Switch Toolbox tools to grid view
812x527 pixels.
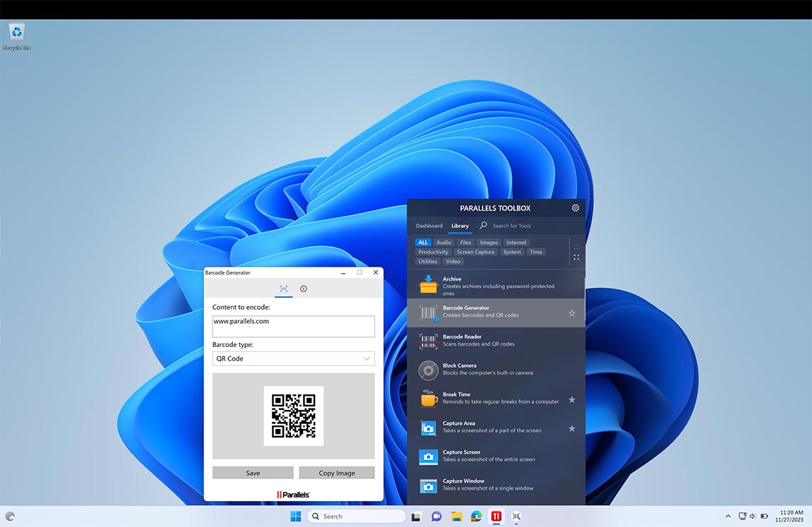pos(576,256)
